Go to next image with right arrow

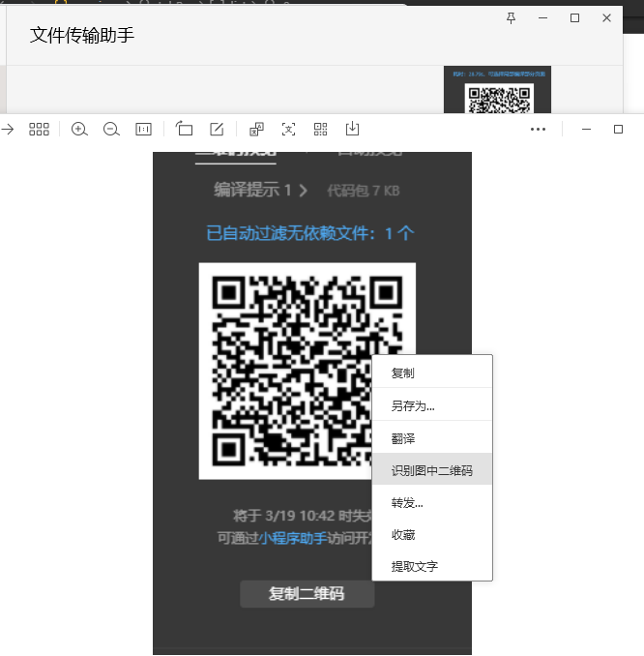[x=7, y=130]
